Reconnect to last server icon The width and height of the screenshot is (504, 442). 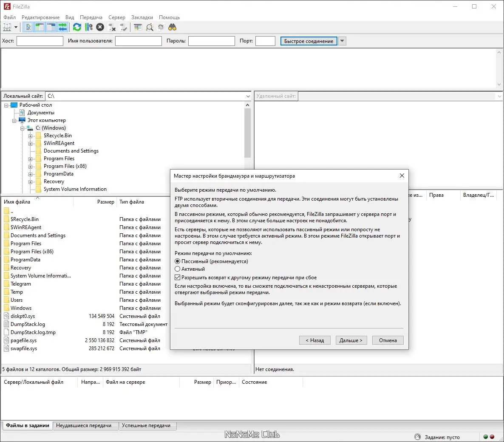[123, 27]
